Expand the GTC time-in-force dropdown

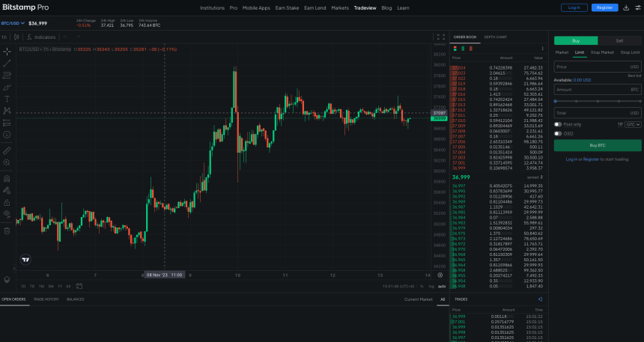631,124
